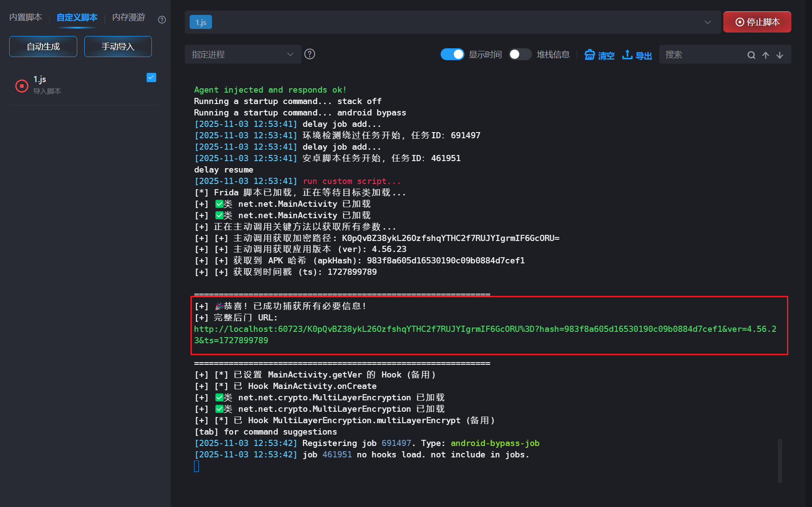Open the 指定进程 dropdown
Image resolution: width=812 pixels, height=507 pixels.
tap(243, 54)
